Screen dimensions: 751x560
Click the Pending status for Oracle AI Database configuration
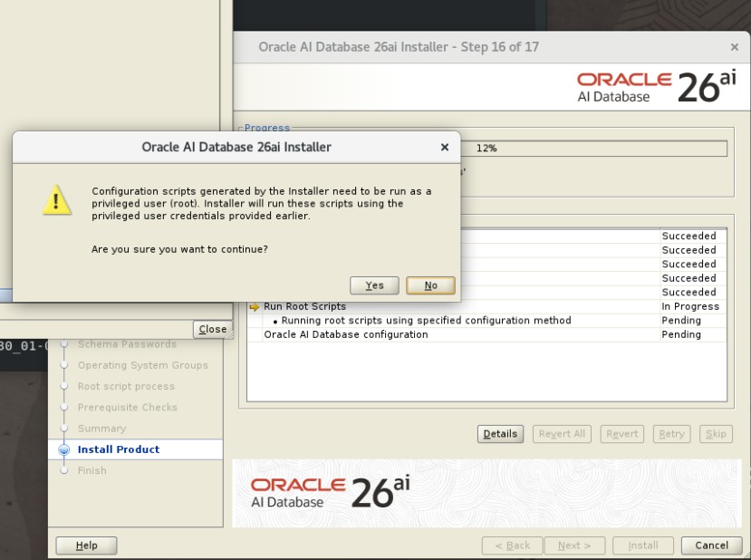693,334
